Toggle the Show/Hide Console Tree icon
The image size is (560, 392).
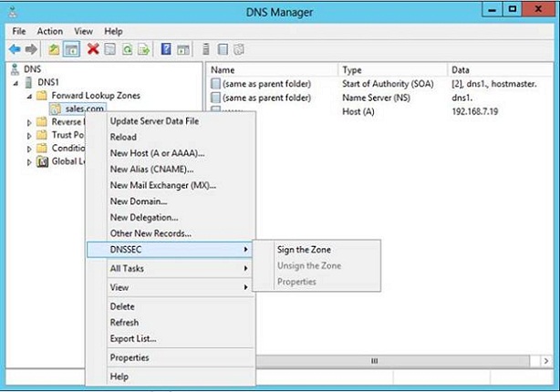click(x=71, y=49)
